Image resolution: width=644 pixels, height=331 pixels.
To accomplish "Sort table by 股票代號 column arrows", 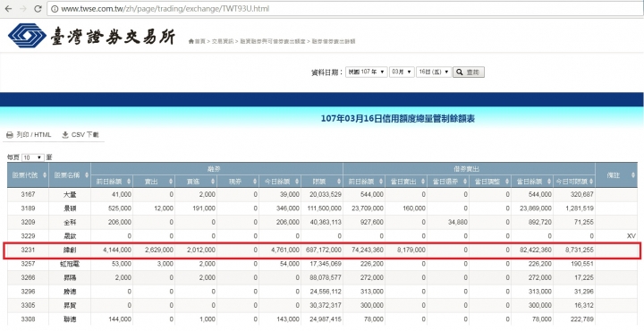I will 45,175.
